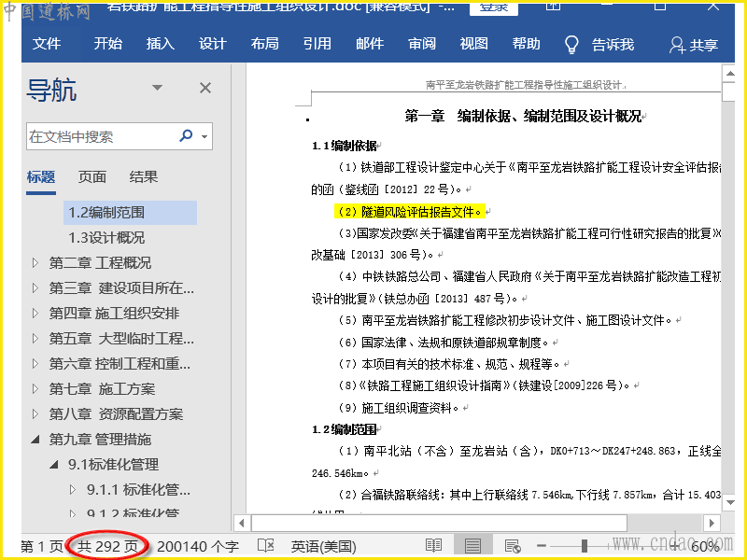
Task: Click the heading 第一章 编制依据、编制范围及设计概况
Action: (x=523, y=116)
